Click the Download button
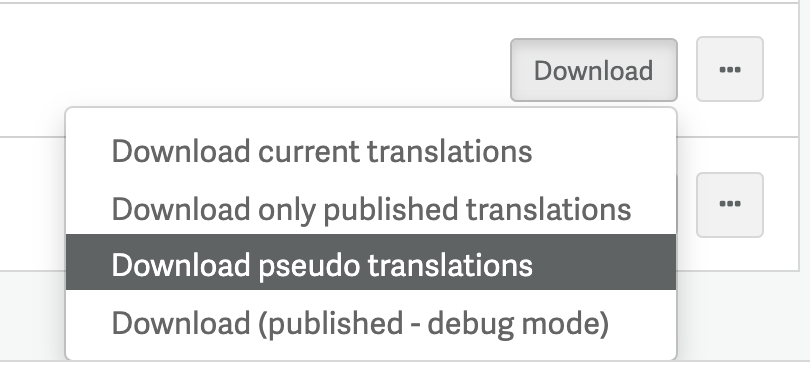The width and height of the screenshot is (810, 366). 594,70
